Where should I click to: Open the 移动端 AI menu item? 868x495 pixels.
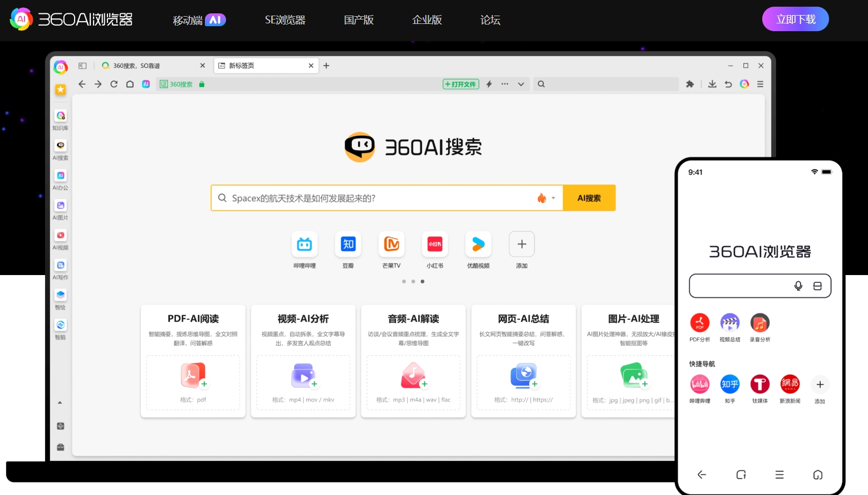coord(199,20)
